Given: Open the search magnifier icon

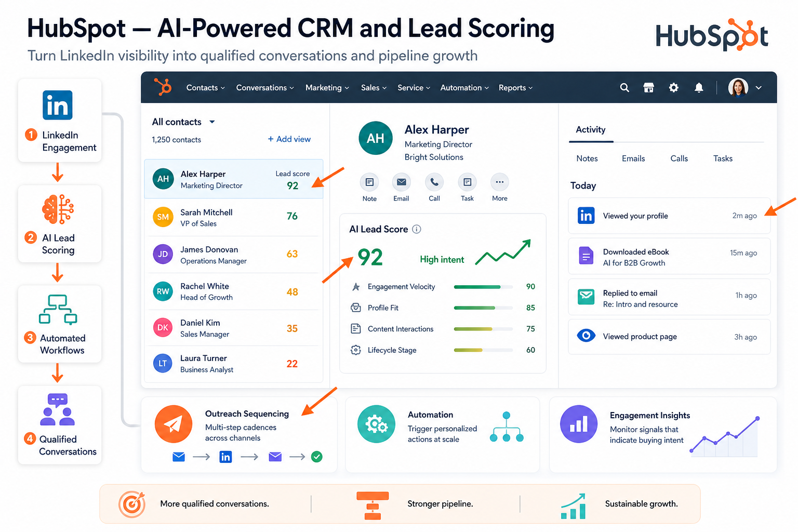Looking at the screenshot, I should pos(624,88).
